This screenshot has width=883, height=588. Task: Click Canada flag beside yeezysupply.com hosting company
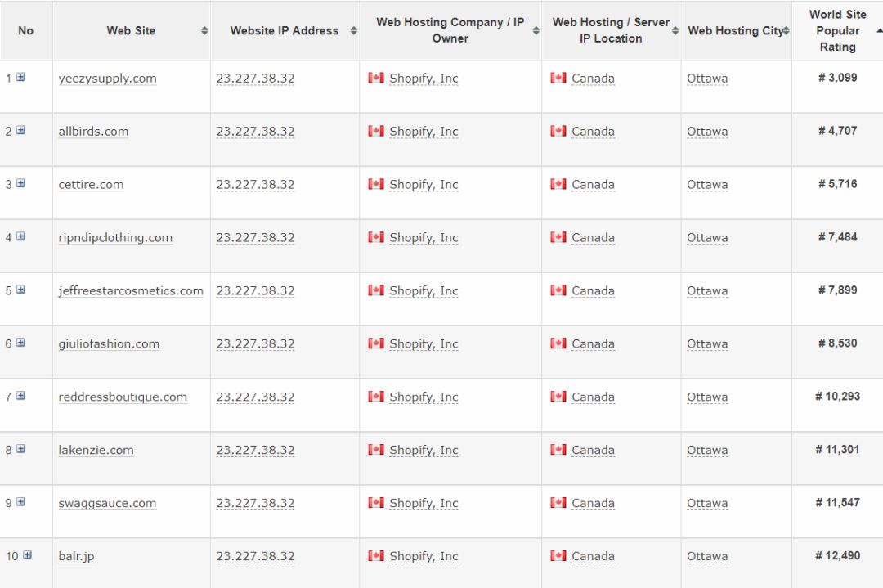(376, 78)
